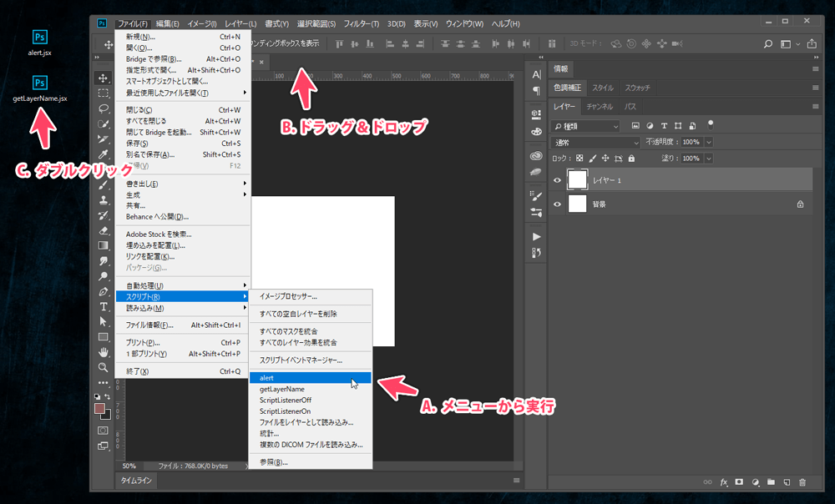Toggle lock image pixels brush icon
Viewport: 835px width, 504px height.
(x=592, y=159)
